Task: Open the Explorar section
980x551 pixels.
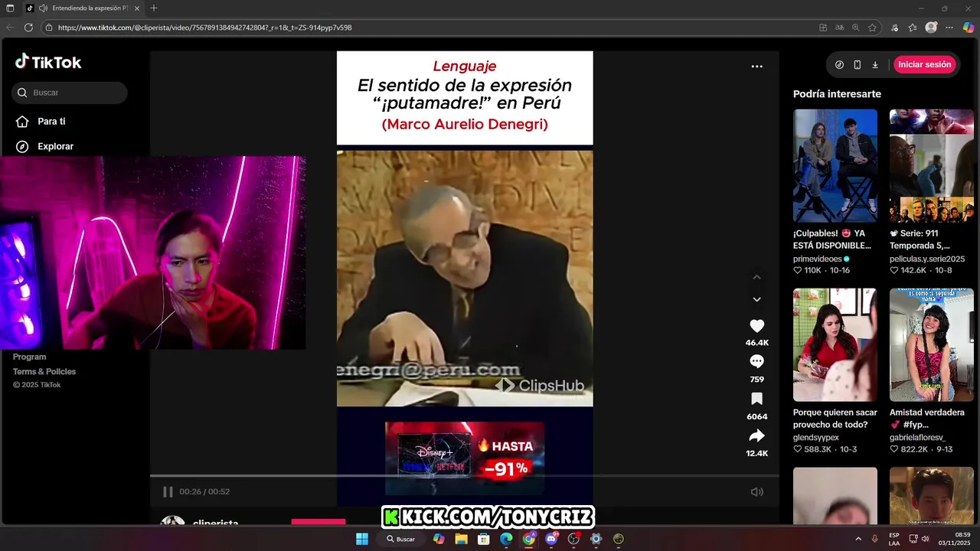Action: point(55,146)
